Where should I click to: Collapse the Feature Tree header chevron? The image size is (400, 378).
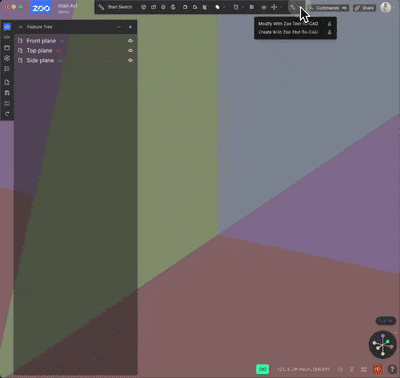21,27
